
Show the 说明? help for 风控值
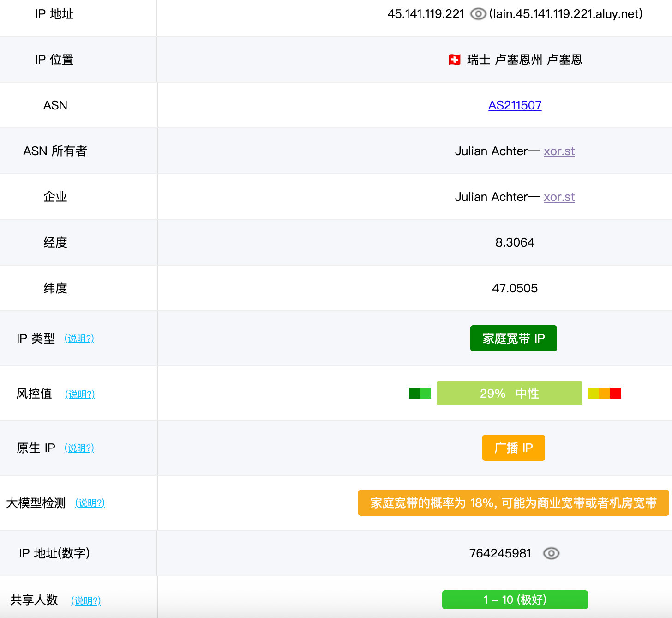coord(80,394)
